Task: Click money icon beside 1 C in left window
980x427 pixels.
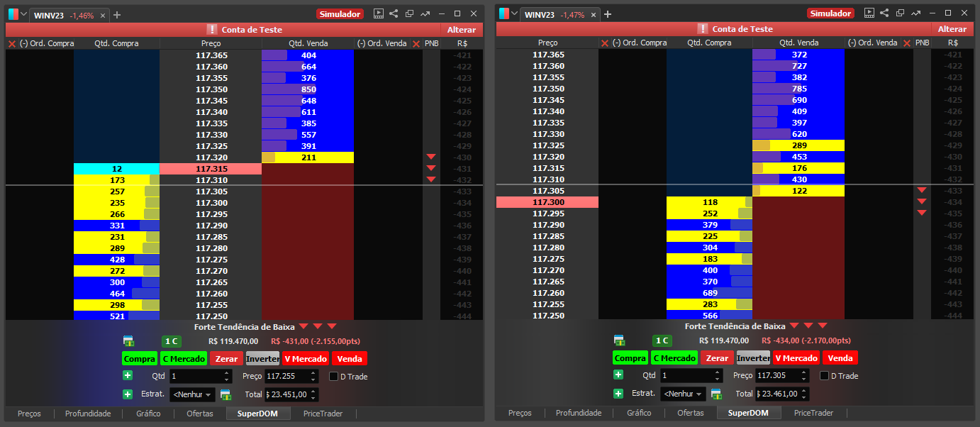Action: click(x=128, y=341)
